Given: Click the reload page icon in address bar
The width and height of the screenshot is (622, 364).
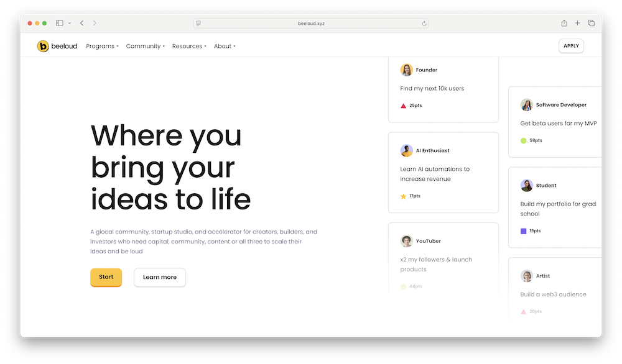Looking at the screenshot, I should (424, 24).
